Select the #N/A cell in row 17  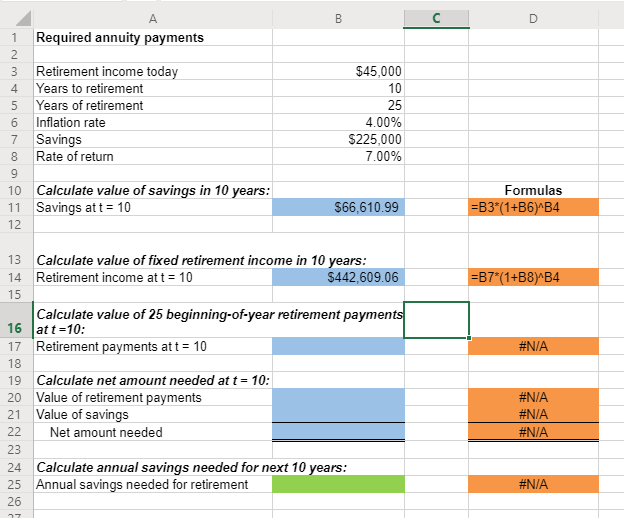[x=533, y=346]
